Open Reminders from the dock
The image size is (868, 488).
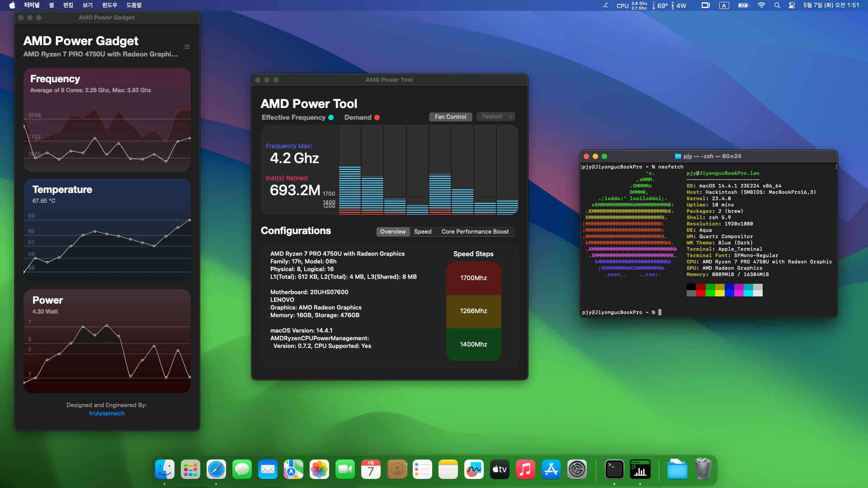click(x=422, y=469)
